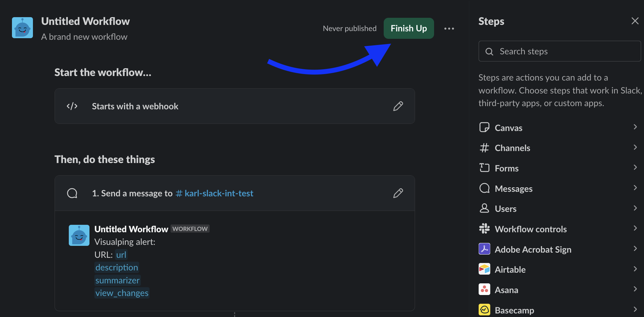Click the Adobe Acrobat Sign icon
Screen dimensions: 644x317
click(x=484, y=249)
